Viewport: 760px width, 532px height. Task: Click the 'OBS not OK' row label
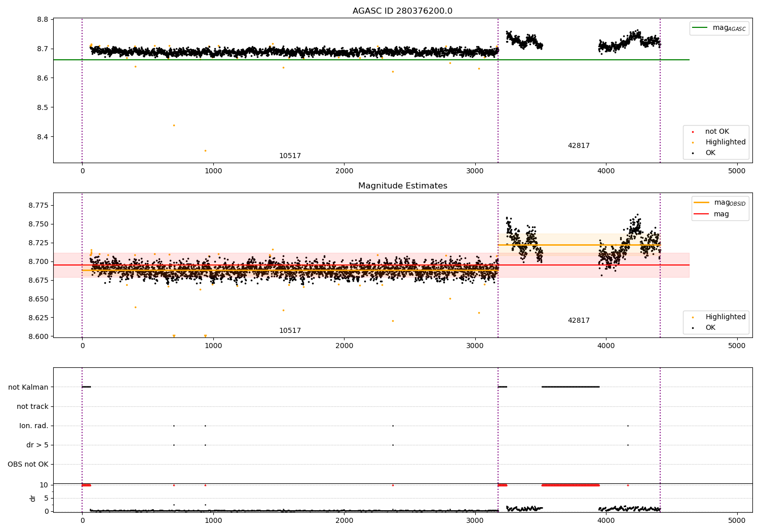tap(28, 464)
